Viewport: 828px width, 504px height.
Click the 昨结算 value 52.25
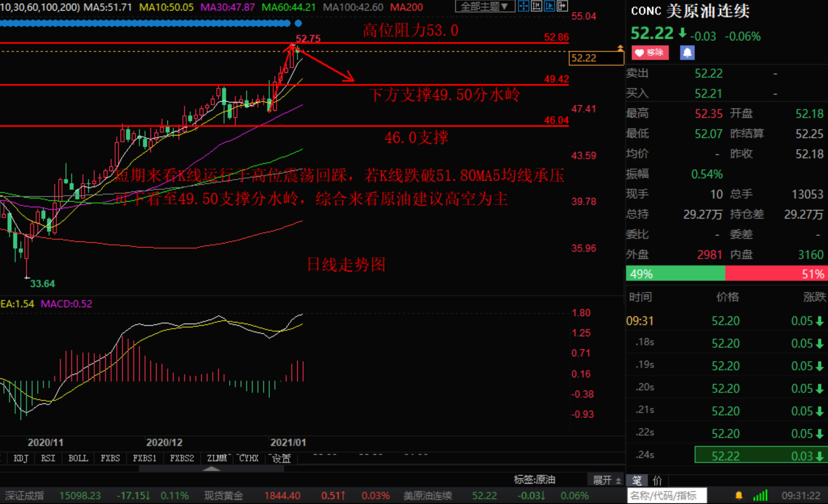click(809, 134)
